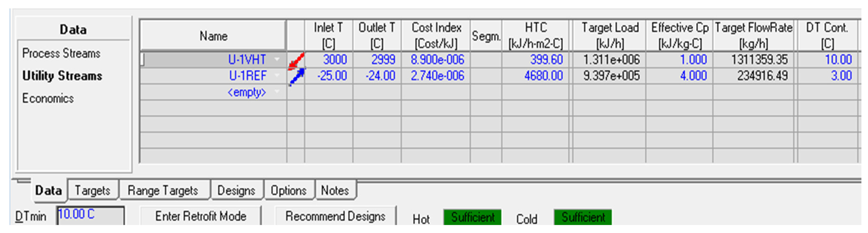Image resolution: width=868 pixels, height=233 pixels.
Task: Click inlet temperature value 3000
Action: 335,60
